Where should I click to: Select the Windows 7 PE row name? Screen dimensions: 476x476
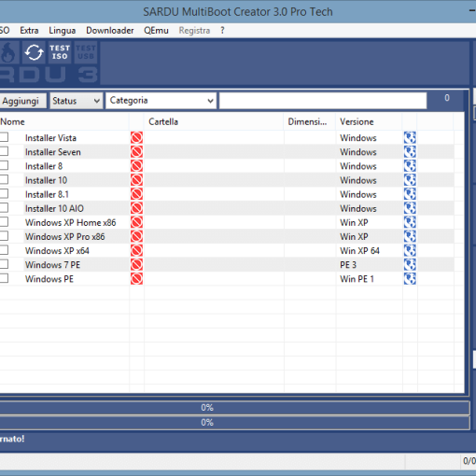coord(53,265)
